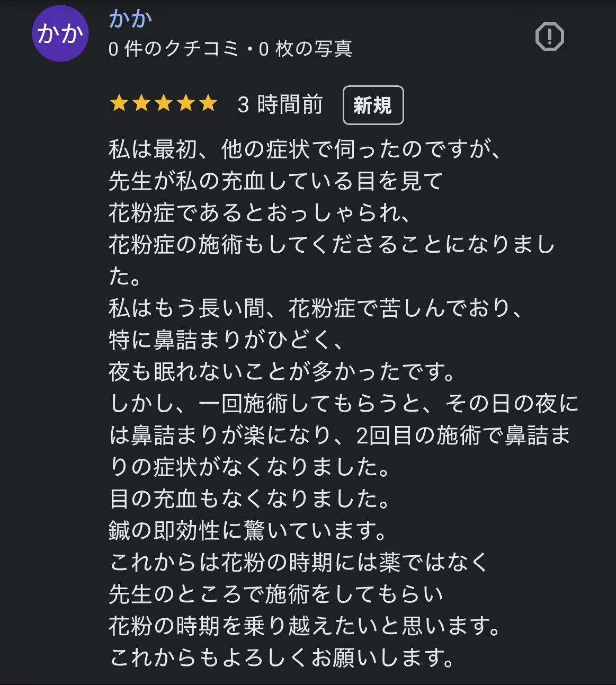Open reviewer name かか link
Viewport: 616px width, 685px height.
click(130, 19)
